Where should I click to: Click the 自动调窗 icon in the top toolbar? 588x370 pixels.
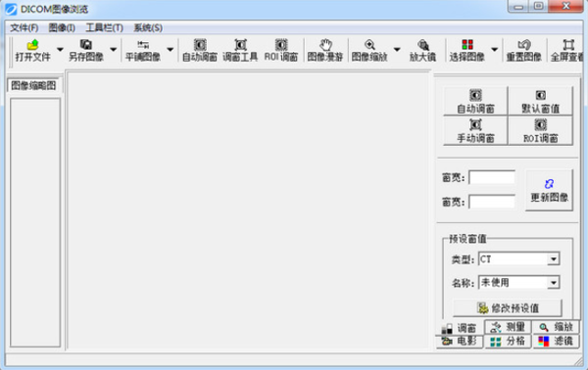200,50
